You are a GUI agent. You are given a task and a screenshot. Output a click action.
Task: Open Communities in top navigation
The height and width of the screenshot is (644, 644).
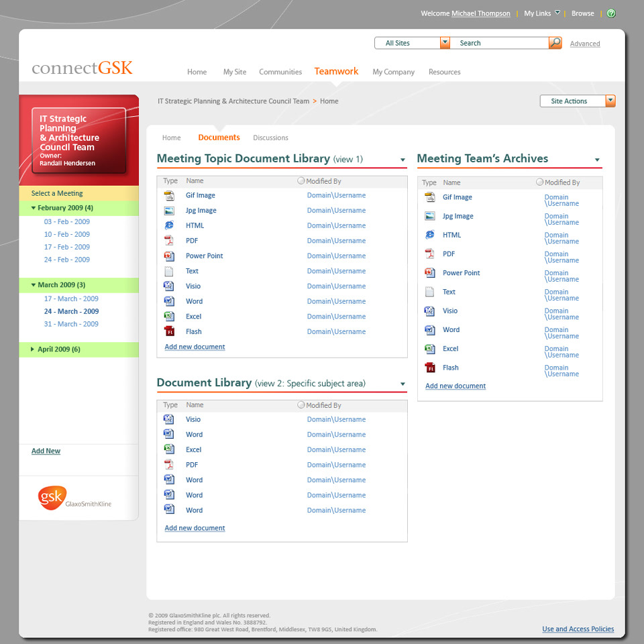pyautogui.click(x=280, y=72)
